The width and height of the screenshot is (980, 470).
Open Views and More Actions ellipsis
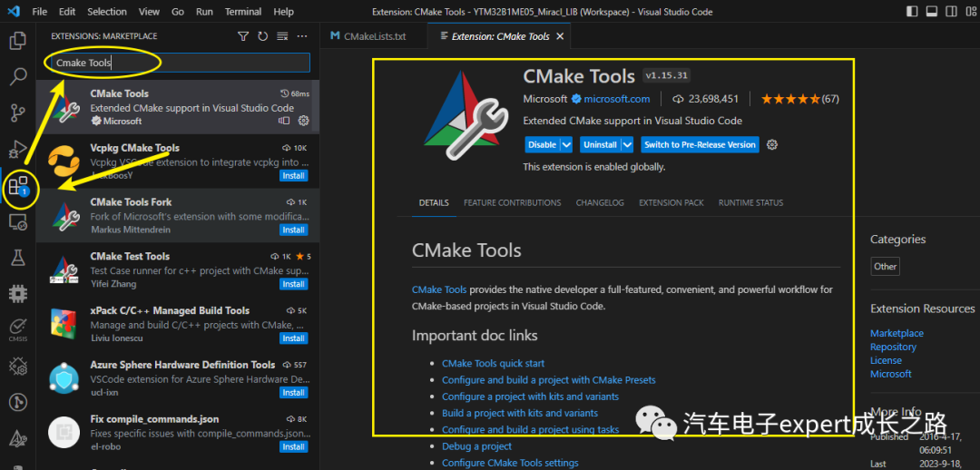(x=302, y=36)
